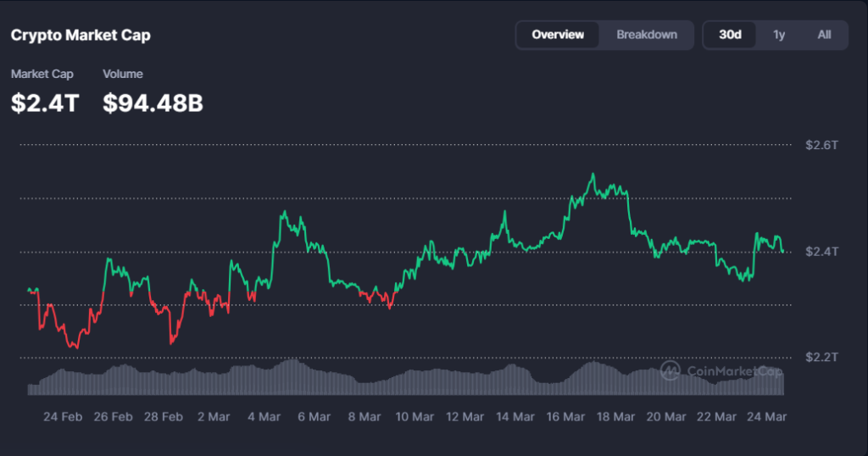Click the 16 Mar date on x-axis
Viewport: 868px width, 456px height.
565,417
